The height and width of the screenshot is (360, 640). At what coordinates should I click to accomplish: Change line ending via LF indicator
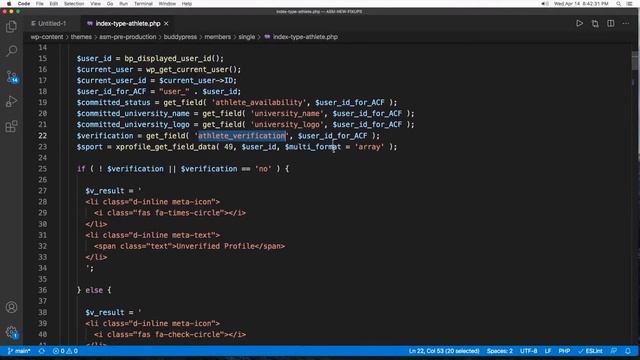(548, 351)
